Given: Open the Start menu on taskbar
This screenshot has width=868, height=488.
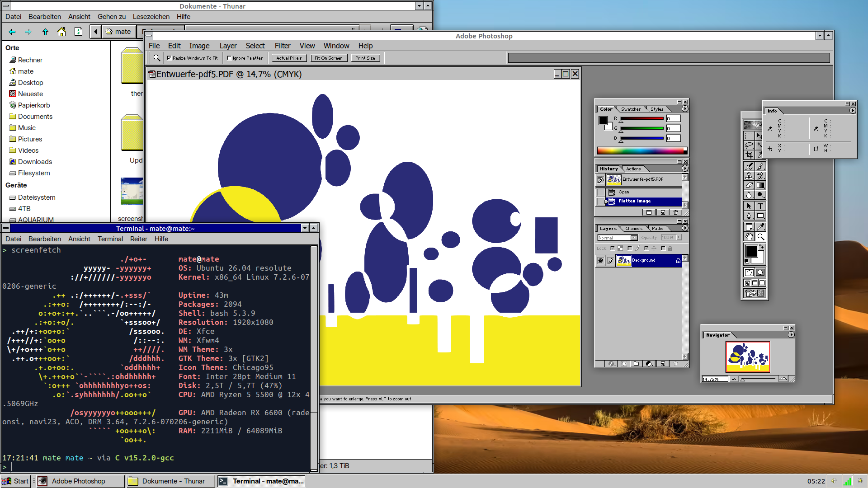Looking at the screenshot, I should 16,481.
